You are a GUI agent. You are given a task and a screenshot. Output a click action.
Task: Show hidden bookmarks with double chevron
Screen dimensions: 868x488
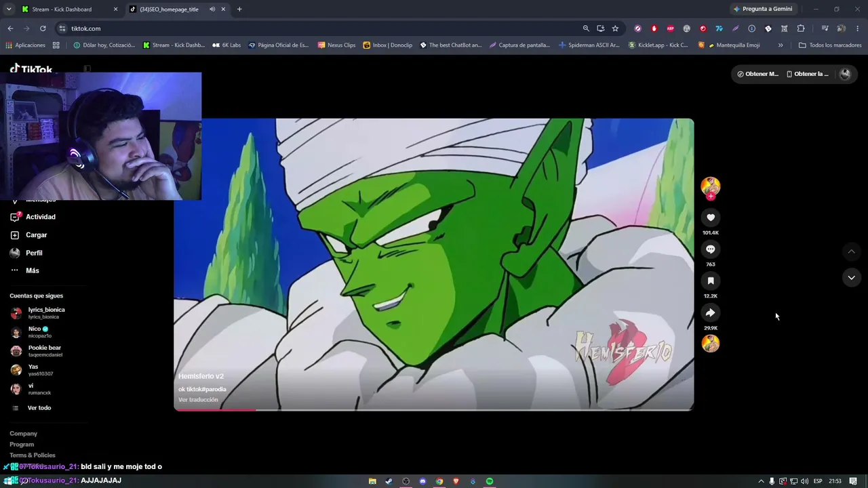click(781, 45)
